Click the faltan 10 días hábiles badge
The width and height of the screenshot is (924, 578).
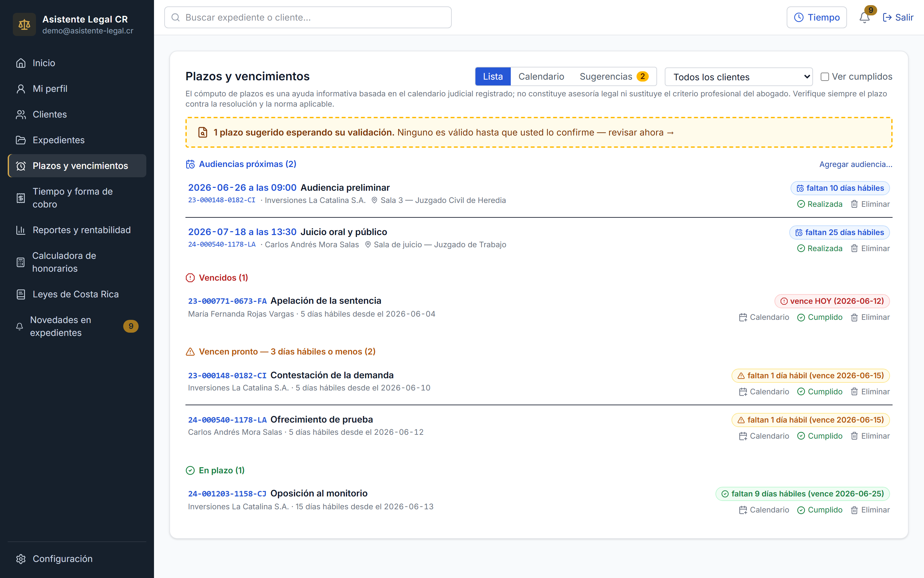tap(840, 188)
